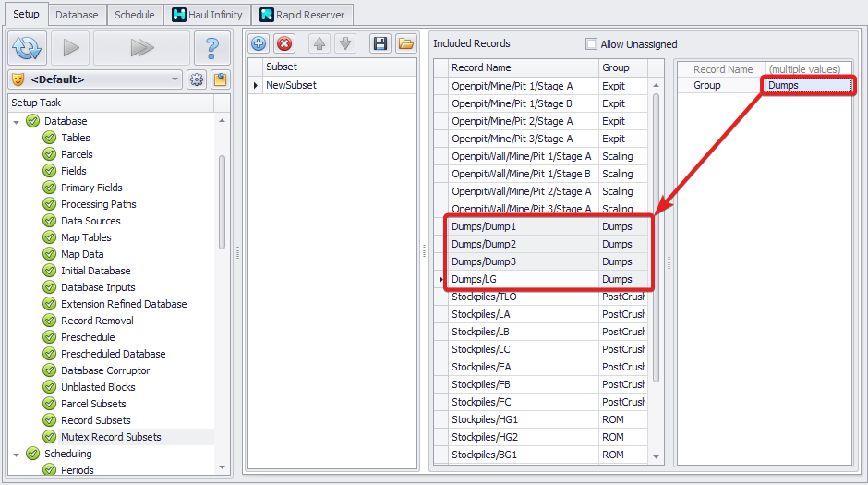
Task: Open subsets file with folder icon
Action: pos(405,43)
